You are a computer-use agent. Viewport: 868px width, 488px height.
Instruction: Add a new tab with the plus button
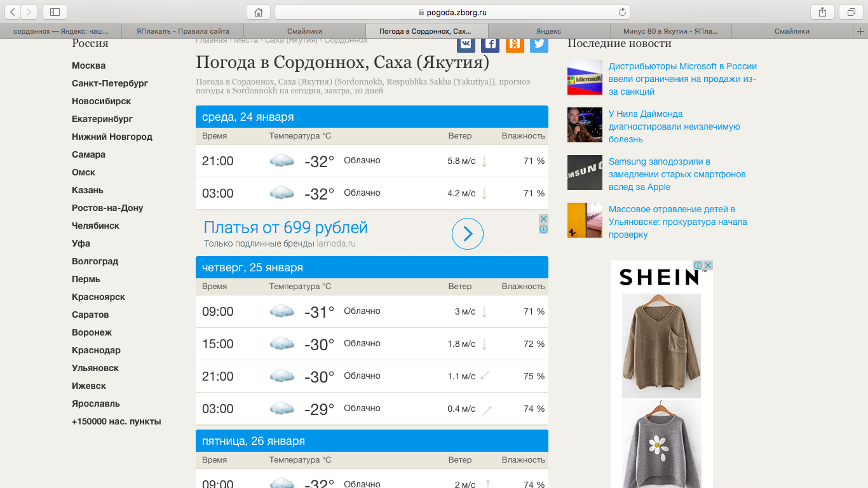click(861, 31)
